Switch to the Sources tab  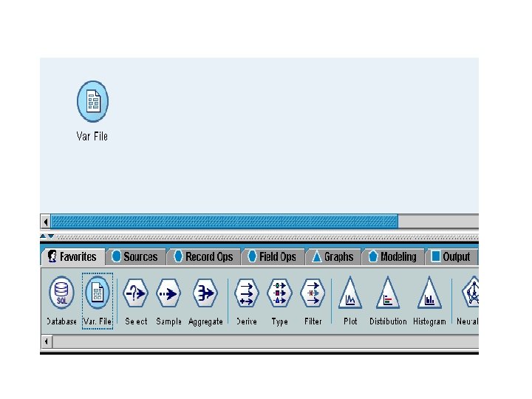(135, 256)
